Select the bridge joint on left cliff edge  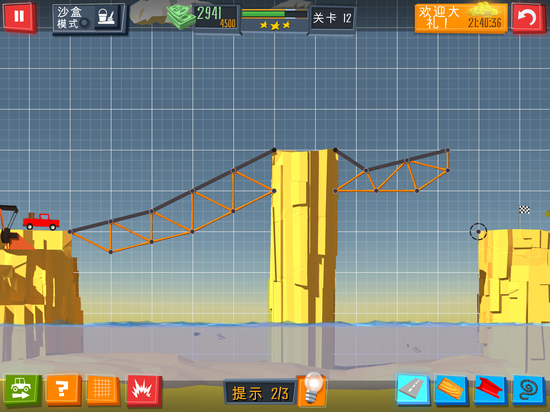point(70,231)
